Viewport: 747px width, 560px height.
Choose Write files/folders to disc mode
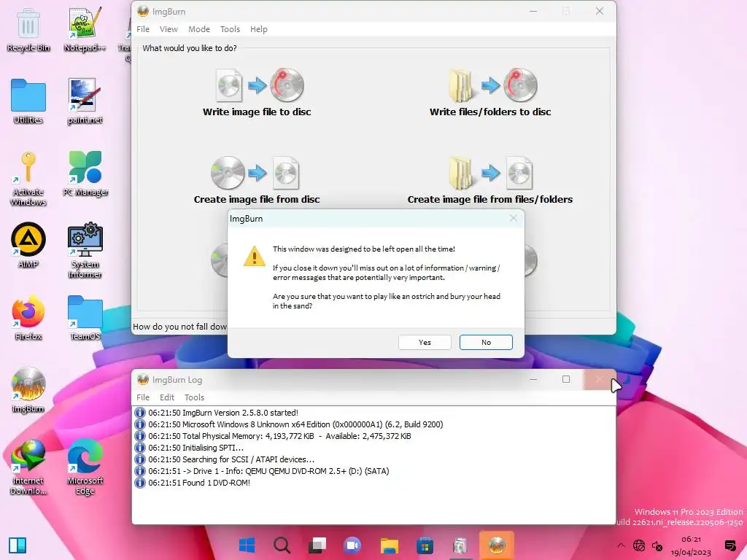pos(490,93)
